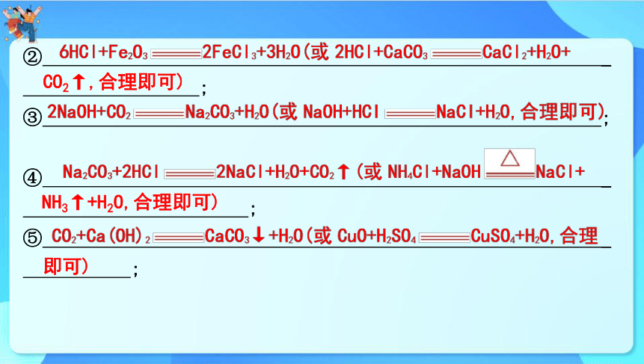Click the text 'CuSO₄+H₂O, 合理'
The image size is (644, 364).
[x=534, y=236]
